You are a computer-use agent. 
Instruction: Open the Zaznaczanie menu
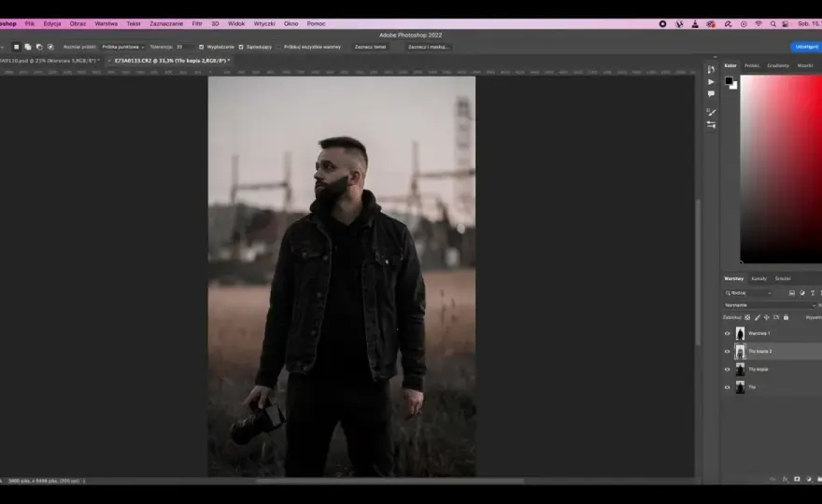(166, 23)
